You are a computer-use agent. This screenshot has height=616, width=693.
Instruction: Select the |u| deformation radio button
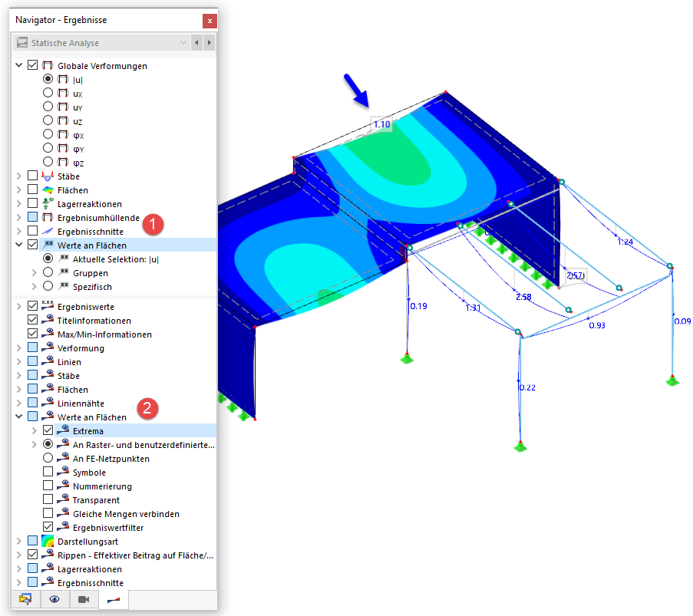pyautogui.click(x=48, y=79)
